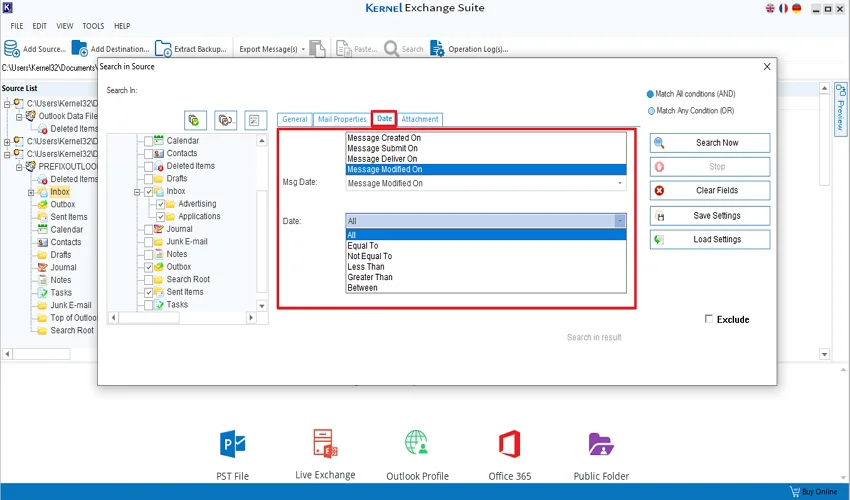Close the Search in Source dialog

(767, 67)
